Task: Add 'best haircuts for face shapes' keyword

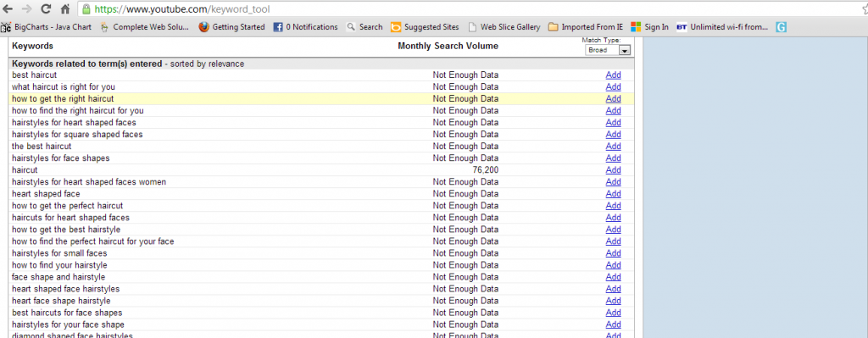Action: click(614, 313)
